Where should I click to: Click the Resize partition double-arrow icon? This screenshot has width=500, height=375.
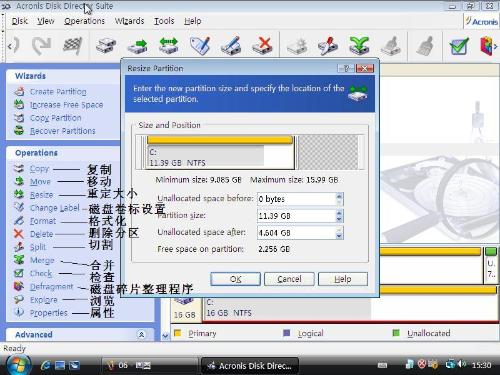point(168,45)
